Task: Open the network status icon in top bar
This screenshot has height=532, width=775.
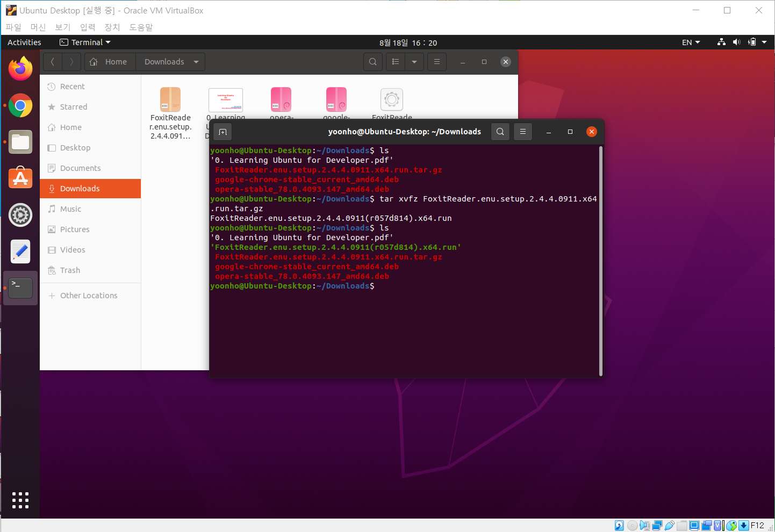Action: (x=722, y=42)
